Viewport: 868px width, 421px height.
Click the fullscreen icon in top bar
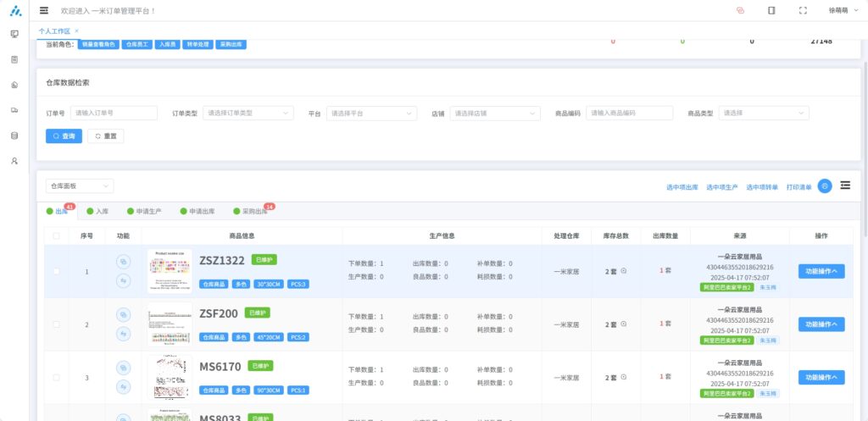[803, 10]
